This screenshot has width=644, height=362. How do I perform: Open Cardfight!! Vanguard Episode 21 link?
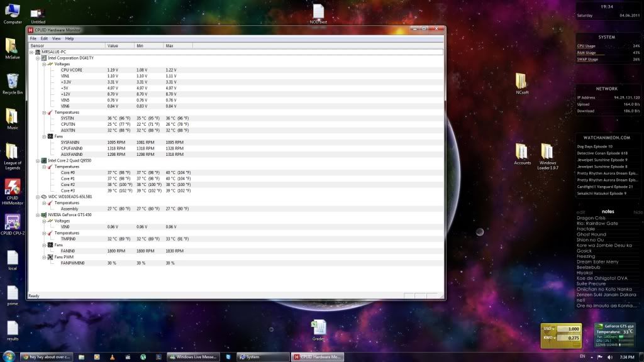(x=604, y=187)
